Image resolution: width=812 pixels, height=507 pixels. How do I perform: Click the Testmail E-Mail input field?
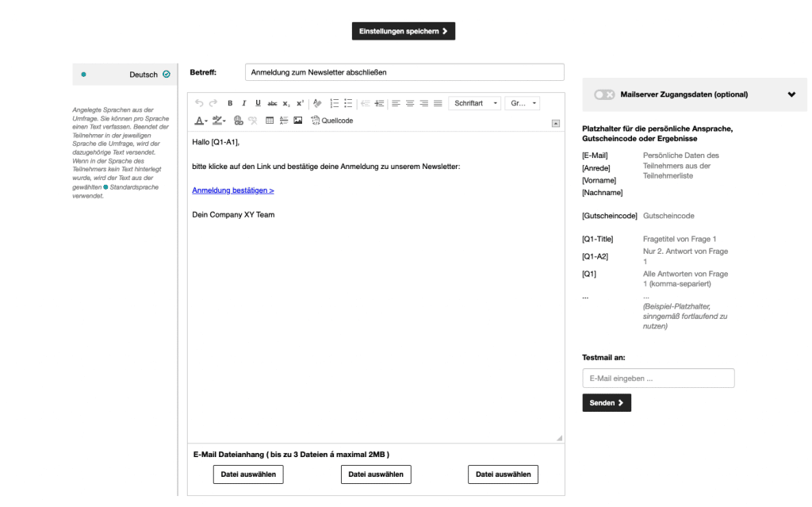pos(657,378)
